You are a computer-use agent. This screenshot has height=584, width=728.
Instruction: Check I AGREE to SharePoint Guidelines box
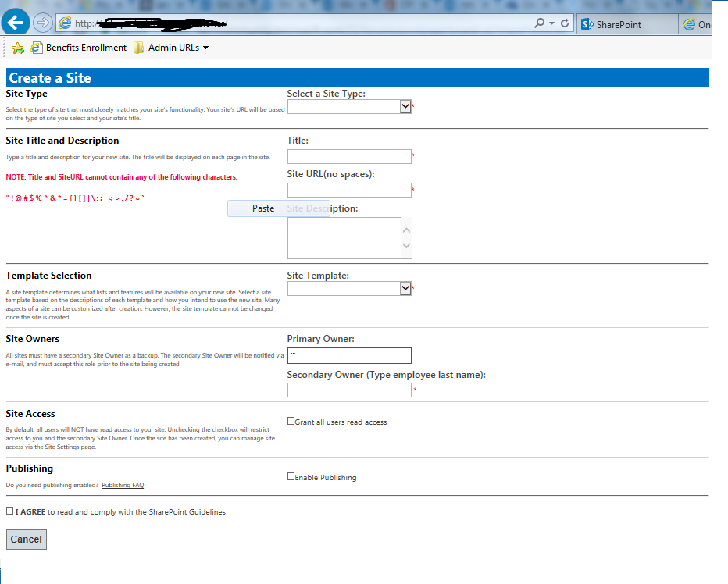coord(9,511)
